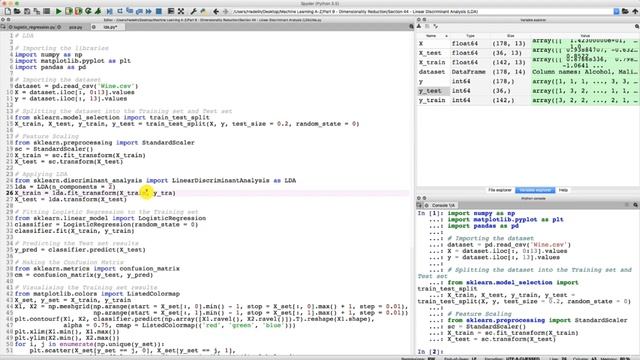
Task: Click the line reading dataset from 'Wine.csv'
Action: click(76, 86)
